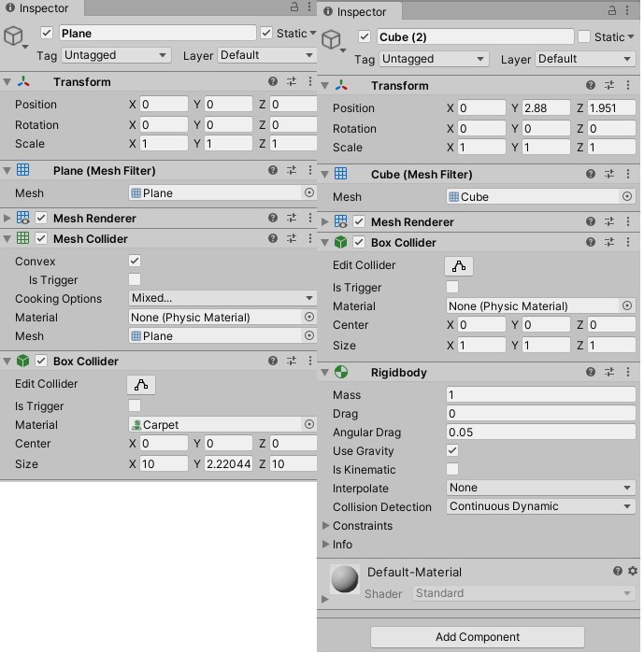The height and width of the screenshot is (653, 644).
Task: Open the Plane Transform component's more-options menu
Action: [310, 81]
